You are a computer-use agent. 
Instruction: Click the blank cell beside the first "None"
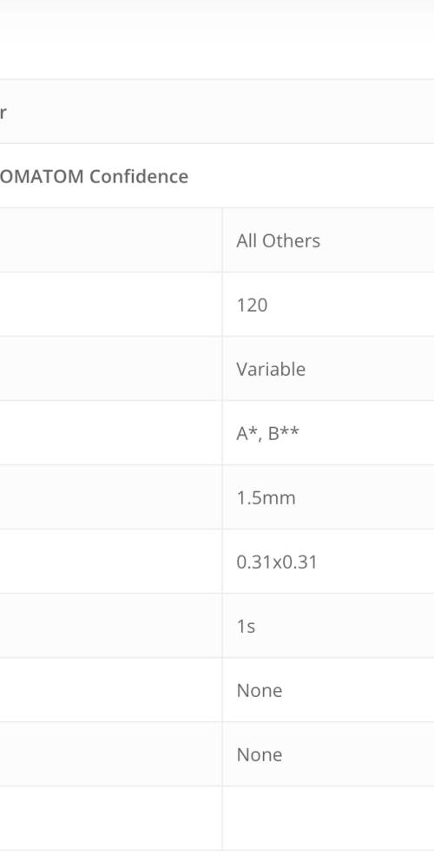click(x=111, y=690)
